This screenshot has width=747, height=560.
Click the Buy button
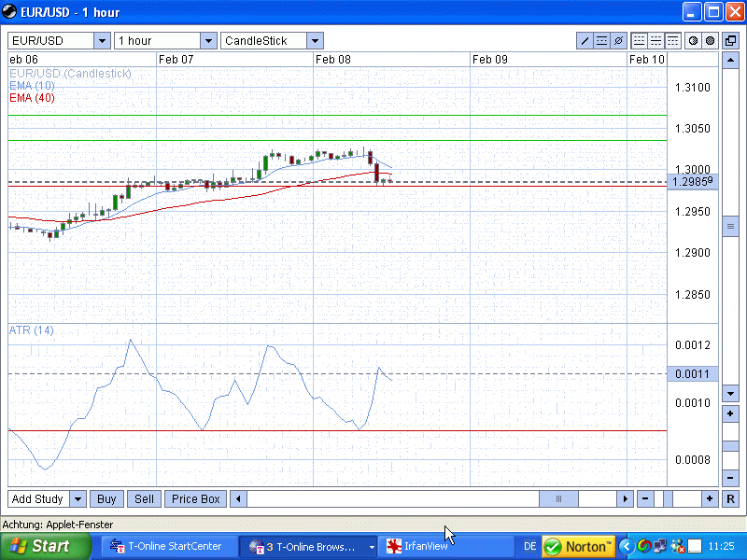tap(107, 499)
